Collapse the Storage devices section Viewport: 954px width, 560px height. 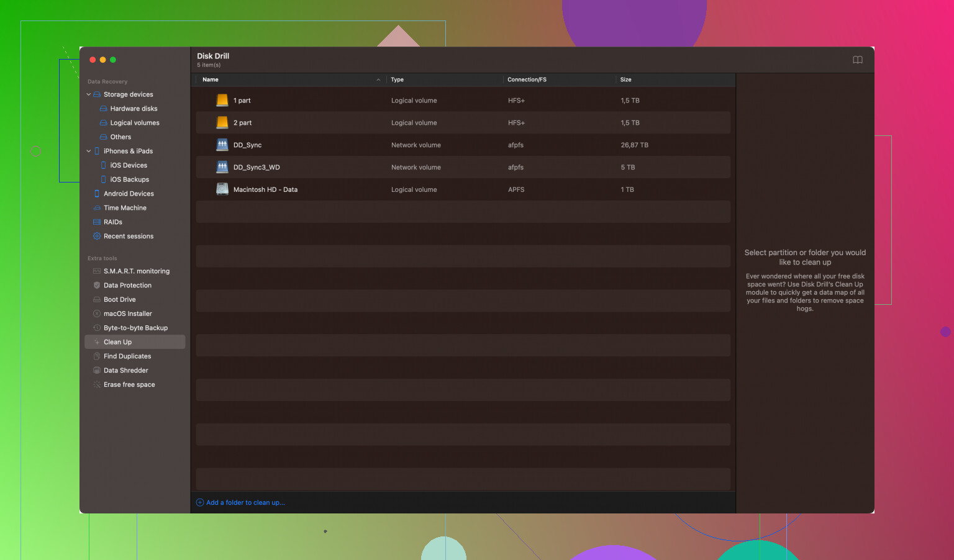89,94
